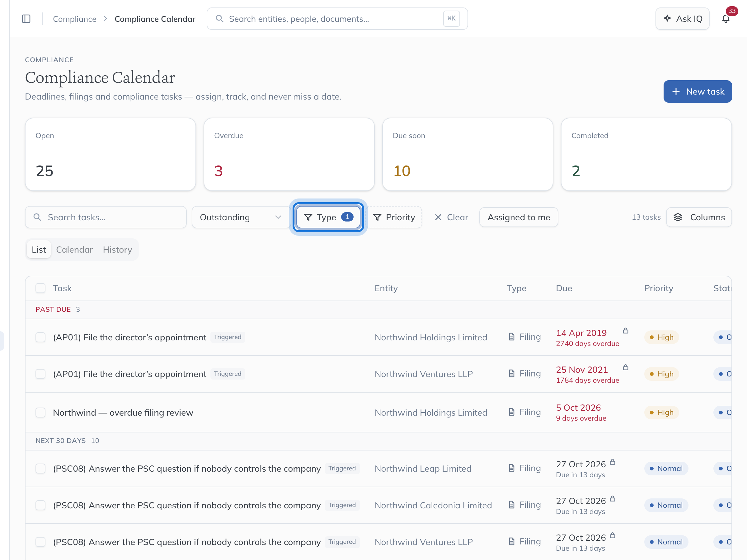The width and height of the screenshot is (747, 560).
Task: Click the Priority filter funnel icon
Action: [x=377, y=217]
